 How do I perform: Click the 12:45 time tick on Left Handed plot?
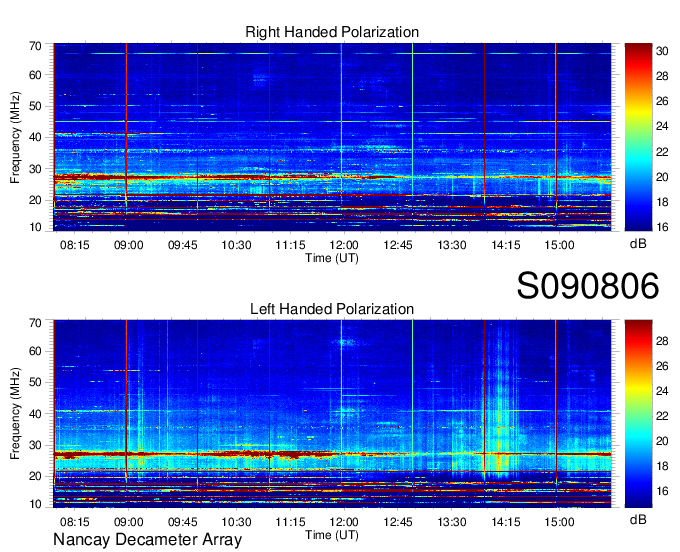point(398,522)
